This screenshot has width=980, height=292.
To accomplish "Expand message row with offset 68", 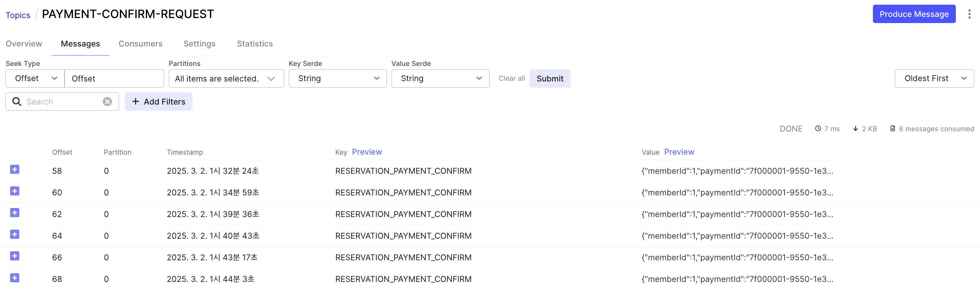I will [x=15, y=278].
